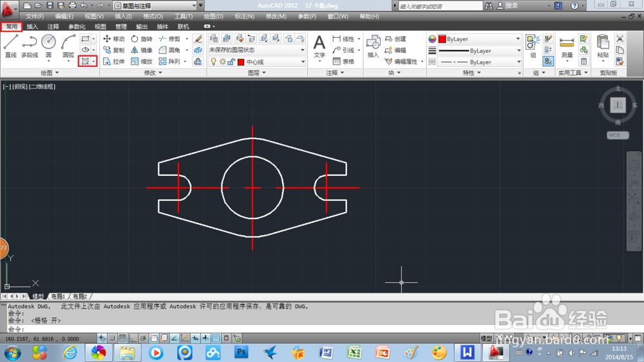Open the ByLayer color dropdown
The width and height of the screenshot is (644, 362).
tap(479, 39)
